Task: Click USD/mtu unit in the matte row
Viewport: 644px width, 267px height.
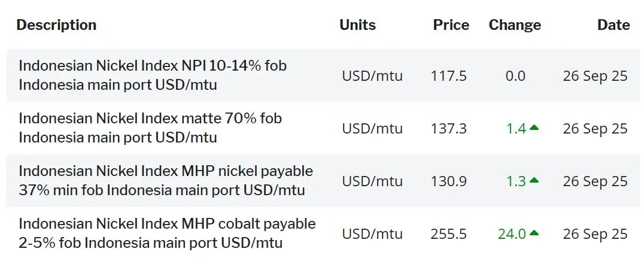Action: (x=372, y=129)
